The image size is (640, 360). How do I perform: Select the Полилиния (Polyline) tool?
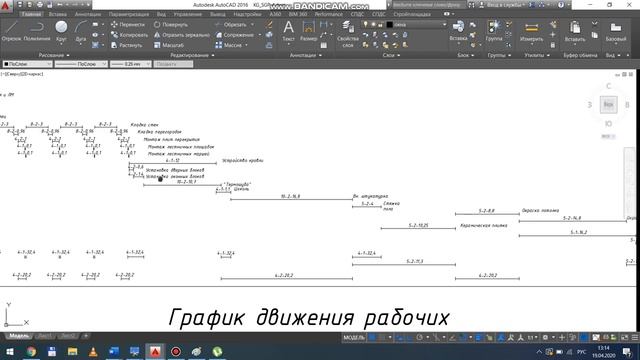click(x=37, y=31)
